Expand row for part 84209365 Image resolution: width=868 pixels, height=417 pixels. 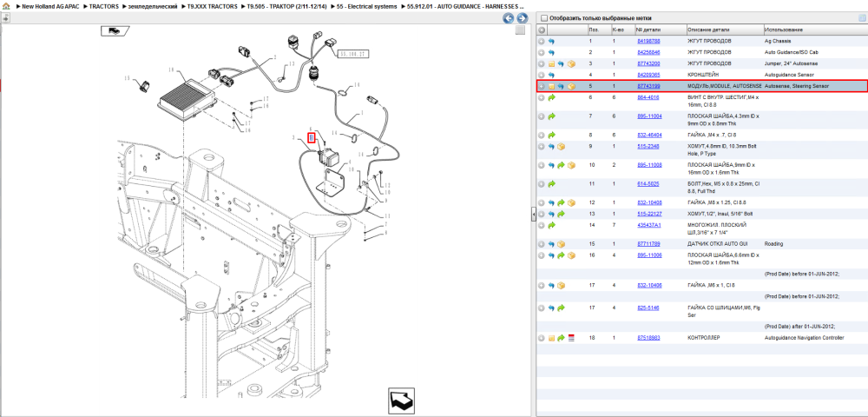(x=542, y=75)
